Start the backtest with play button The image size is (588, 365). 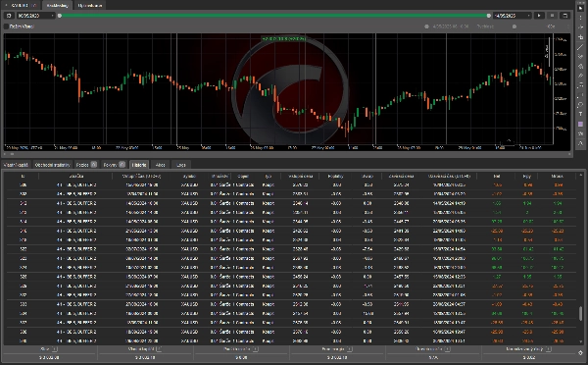[x=539, y=16]
